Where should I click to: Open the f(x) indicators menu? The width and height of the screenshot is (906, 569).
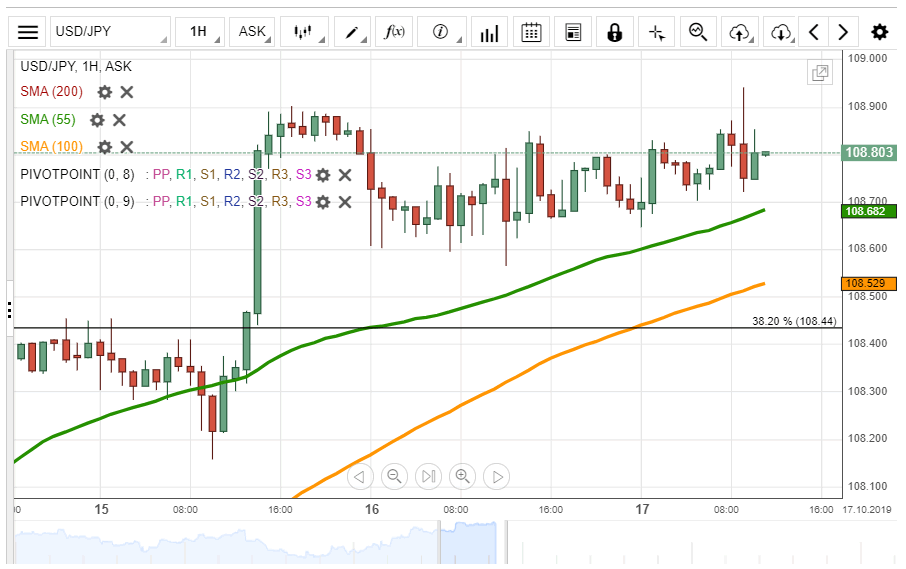pyautogui.click(x=395, y=32)
